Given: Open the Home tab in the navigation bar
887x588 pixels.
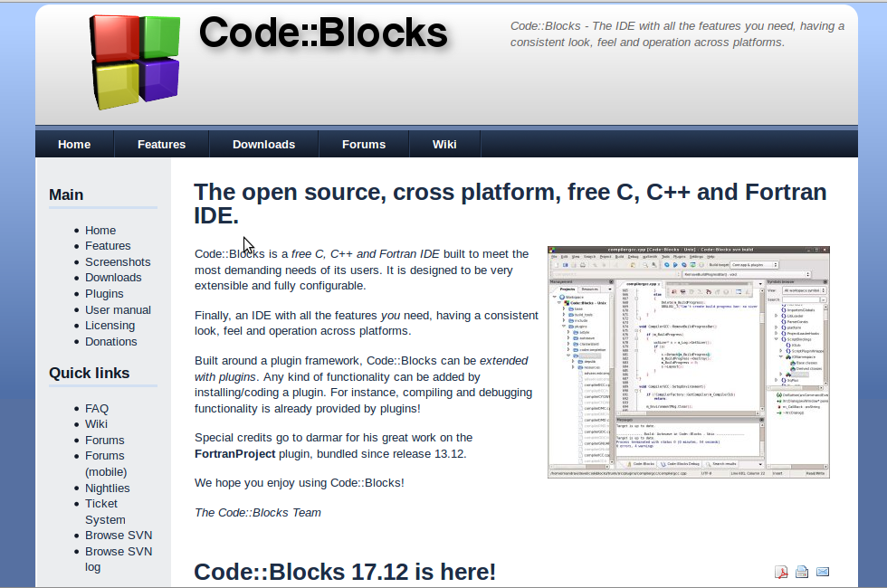Looking at the screenshot, I should click(x=74, y=144).
